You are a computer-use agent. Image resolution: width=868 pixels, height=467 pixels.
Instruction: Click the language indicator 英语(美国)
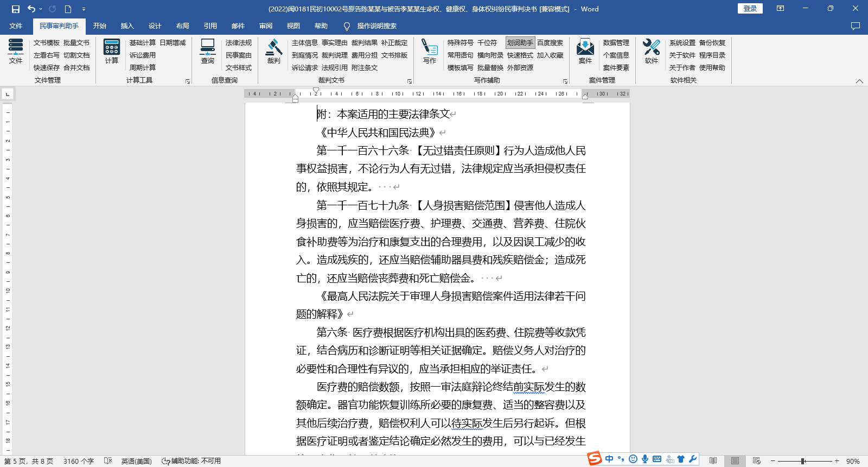point(137,461)
